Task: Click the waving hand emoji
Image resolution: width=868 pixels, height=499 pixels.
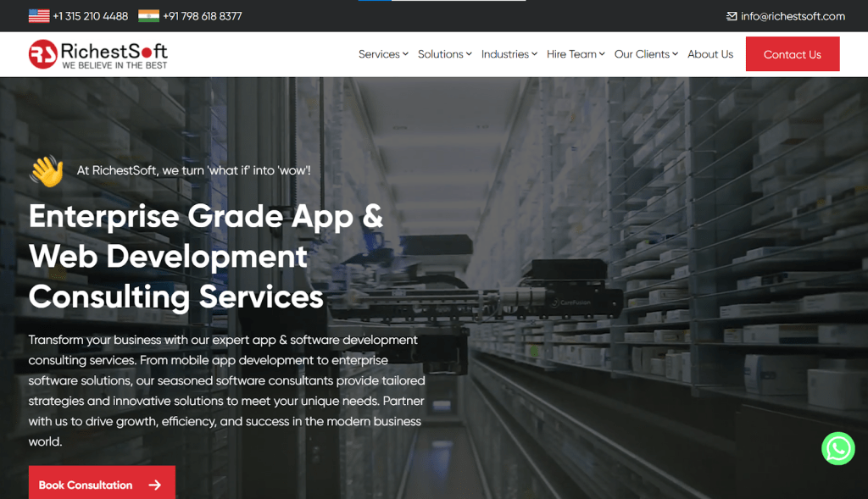Action: click(47, 170)
